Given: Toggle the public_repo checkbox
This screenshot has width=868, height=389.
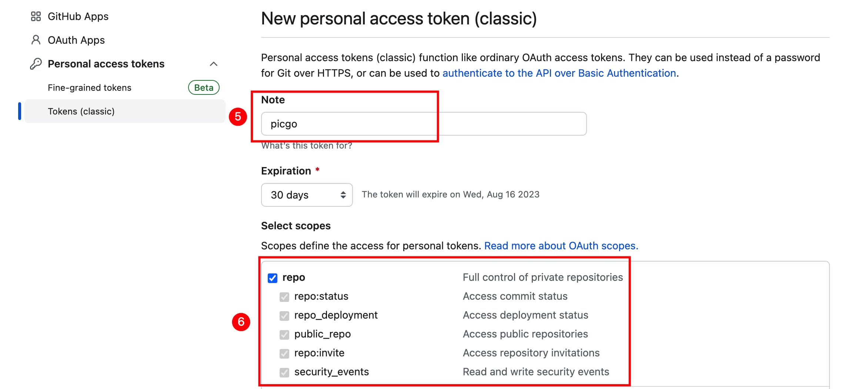Looking at the screenshot, I should (x=284, y=335).
